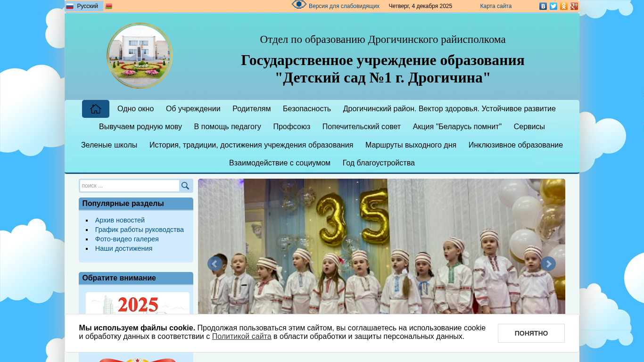Share on Odnoklassniki icon
This screenshot has height=362, width=644.
564,6
